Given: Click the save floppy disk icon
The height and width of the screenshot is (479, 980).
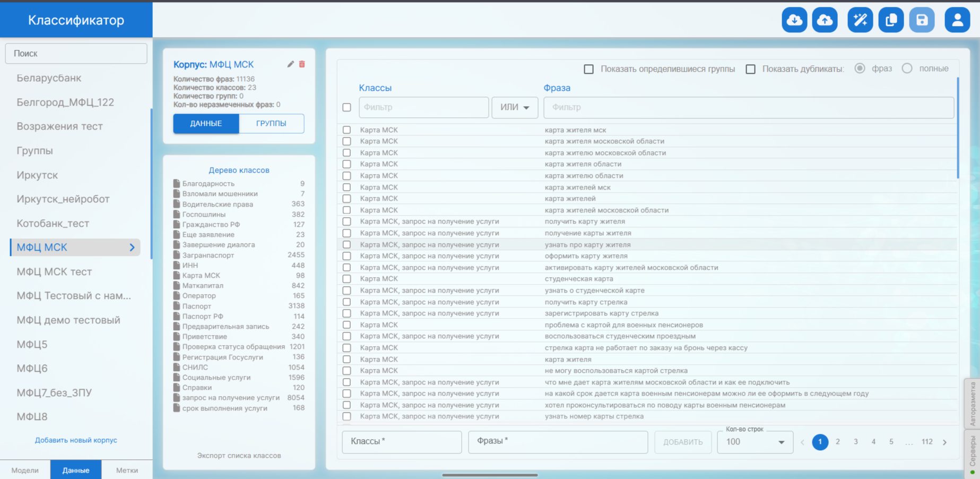Looking at the screenshot, I should [922, 20].
